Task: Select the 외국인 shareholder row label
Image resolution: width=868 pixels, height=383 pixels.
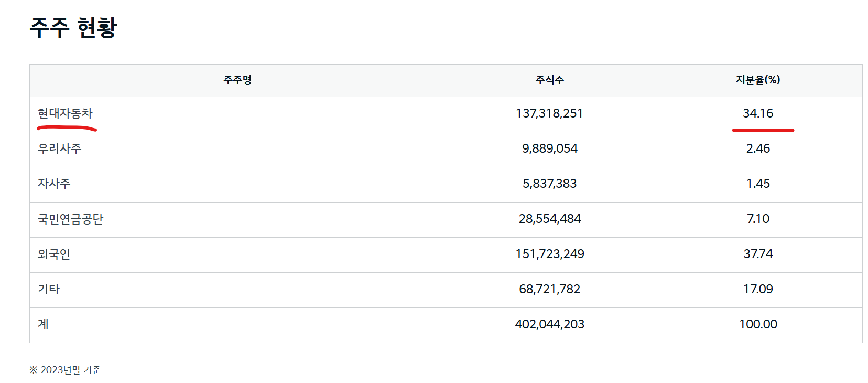Action: click(x=54, y=254)
